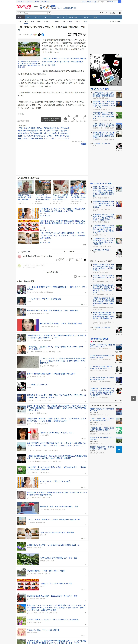
Task: Open the ランキング tab
Action: 86,17
